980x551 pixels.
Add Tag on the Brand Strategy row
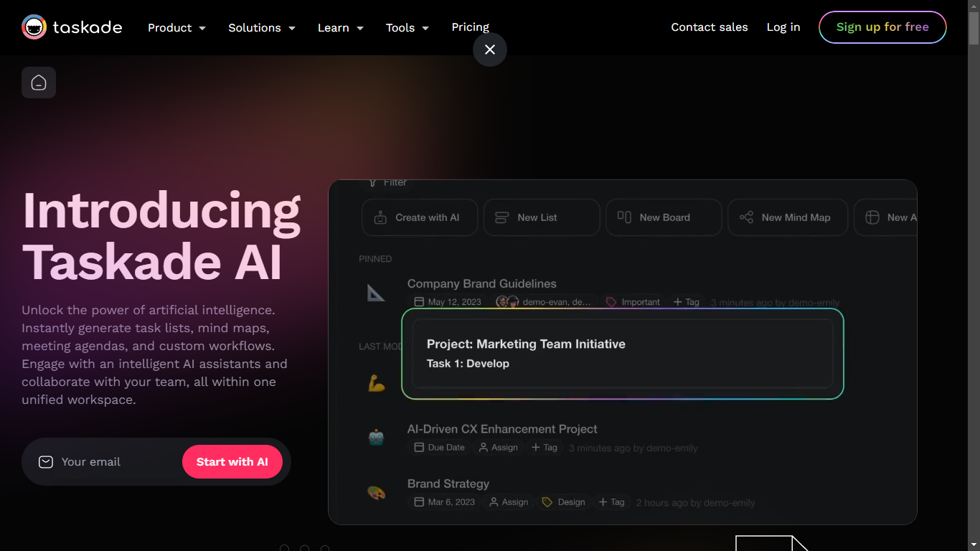(611, 502)
